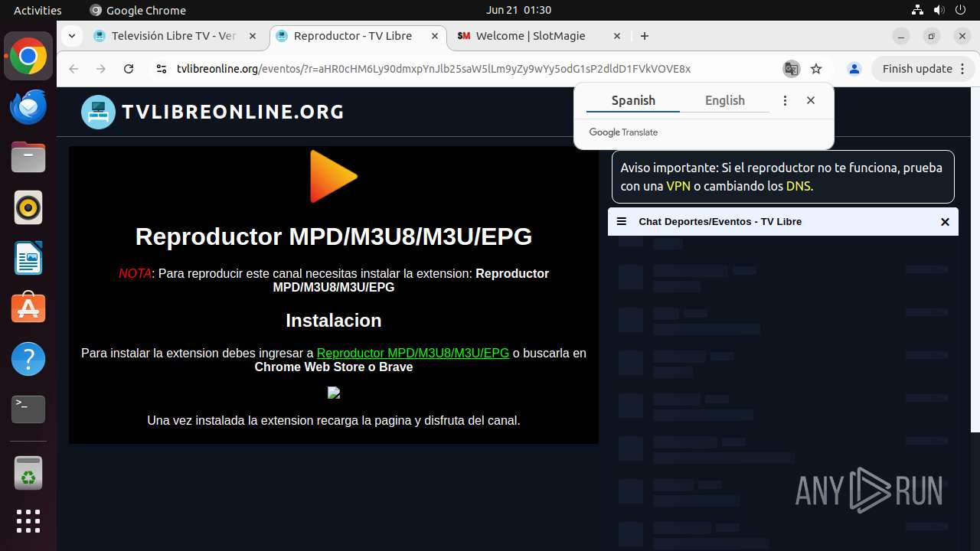The image size is (980, 551).
Task: Click the address bar URL
Action: point(433,69)
